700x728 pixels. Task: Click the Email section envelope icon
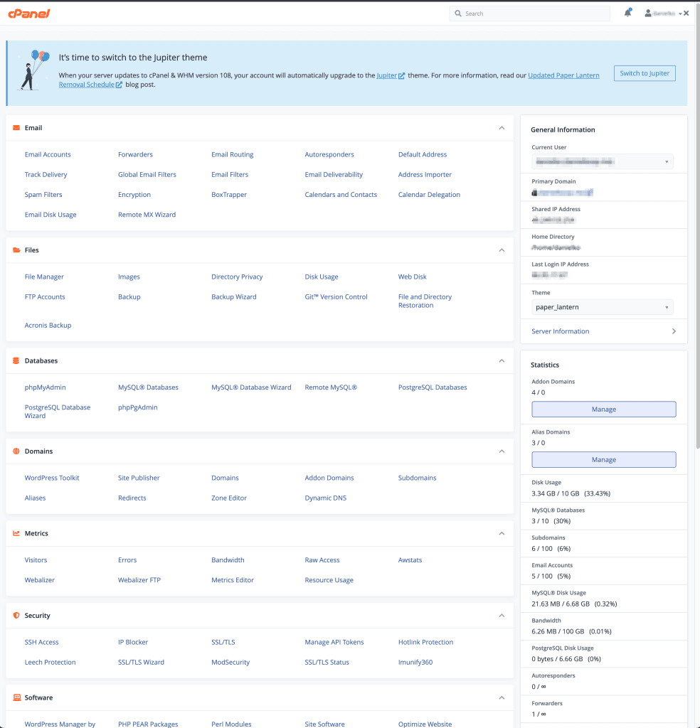[16, 128]
